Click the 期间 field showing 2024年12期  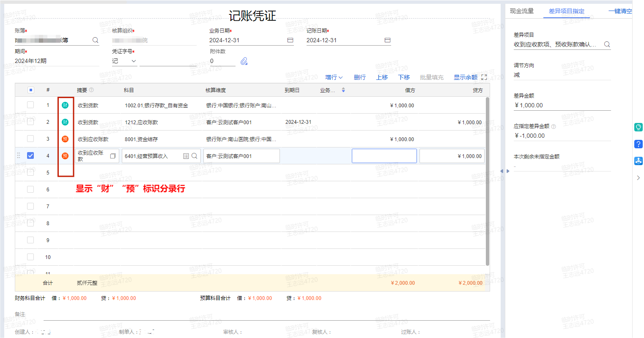[x=57, y=61]
